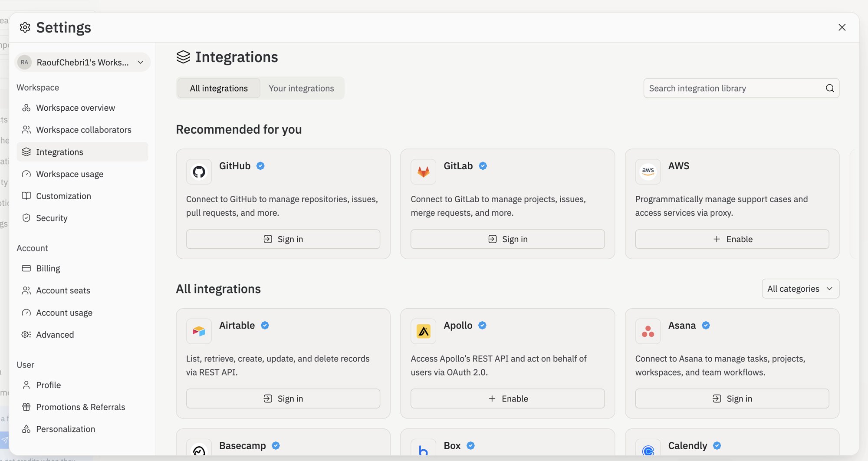
Task: Click the Calendly verified badge
Action: coord(717,445)
